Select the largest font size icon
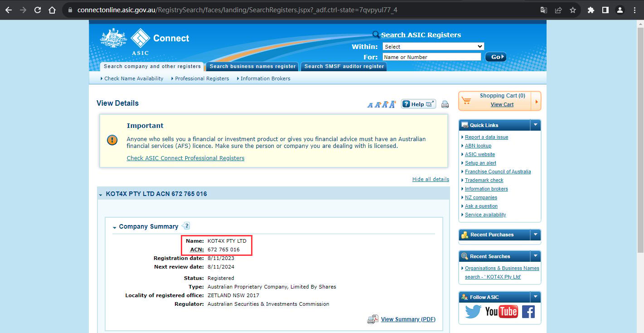 tap(392, 104)
